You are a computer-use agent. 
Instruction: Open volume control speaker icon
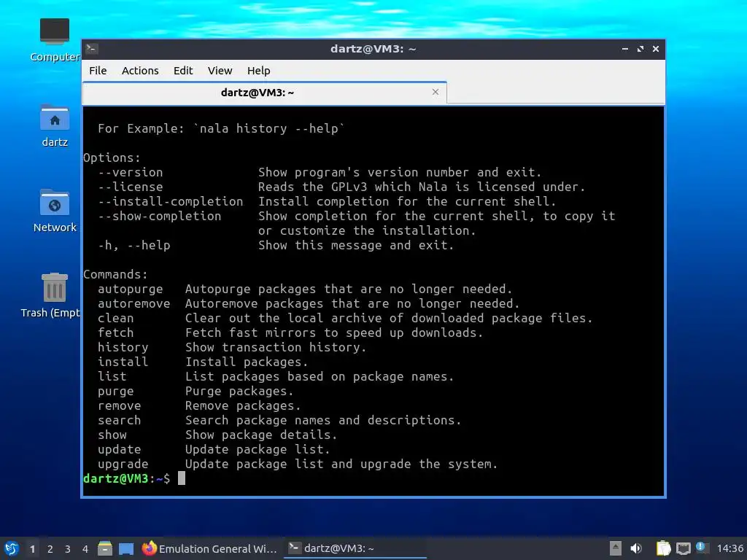636,548
